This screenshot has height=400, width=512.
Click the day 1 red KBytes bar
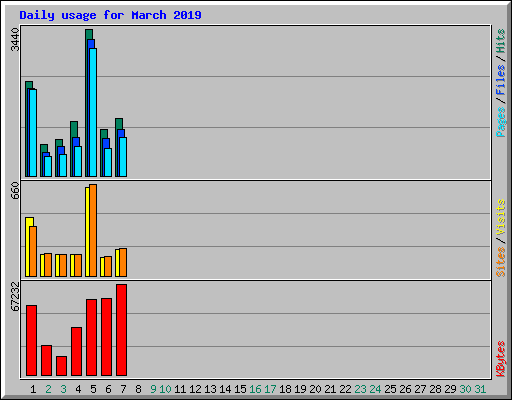(31, 340)
